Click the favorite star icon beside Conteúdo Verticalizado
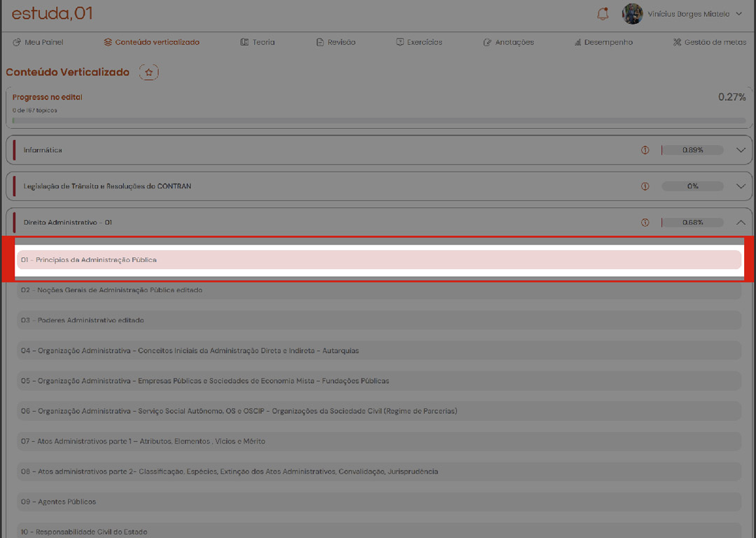The width and height of the screenshot is (756, 538). [x=148, y=72]
